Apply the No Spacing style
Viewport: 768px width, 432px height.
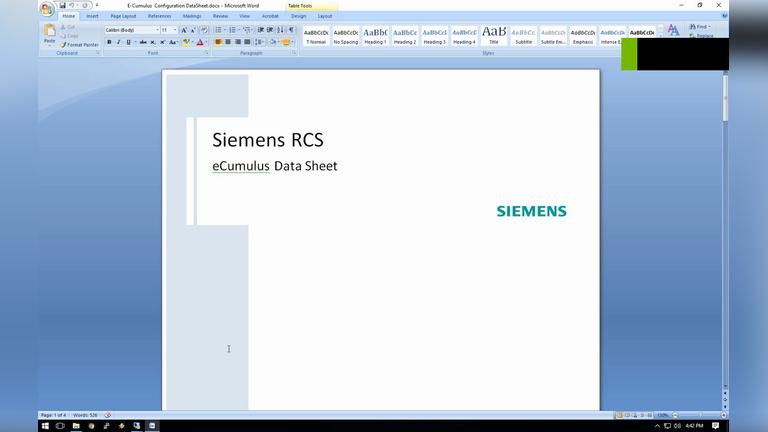click(345, 36)
